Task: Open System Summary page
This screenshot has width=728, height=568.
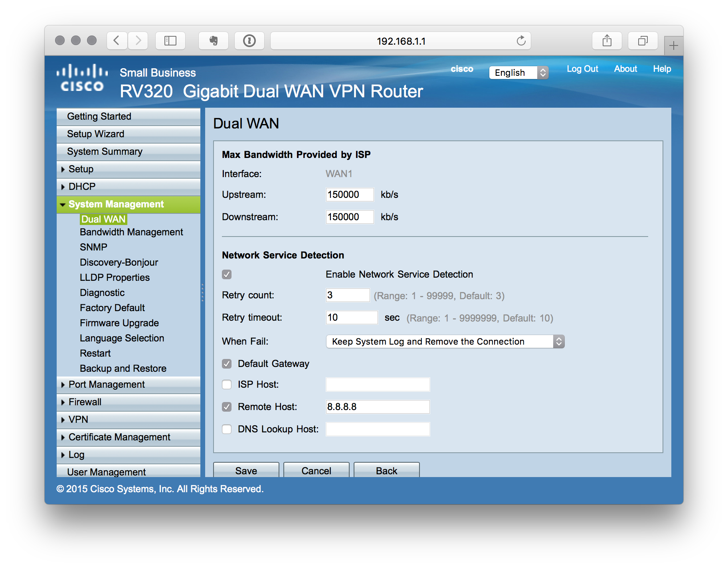Action: pos(129,152)
